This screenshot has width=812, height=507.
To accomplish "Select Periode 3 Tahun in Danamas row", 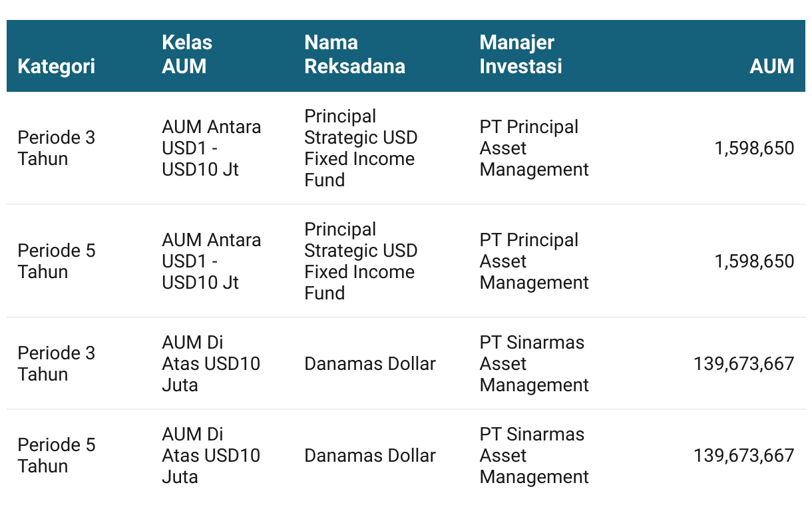I will 57,363.
